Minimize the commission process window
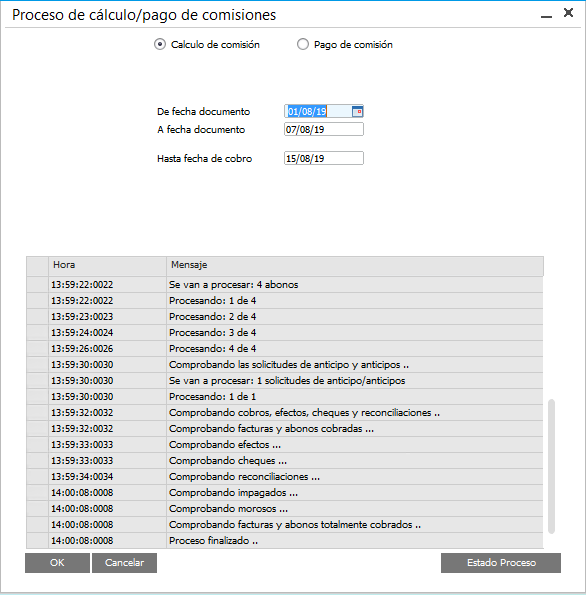This screenshot has height=595, width=586. tap(546, 16)
